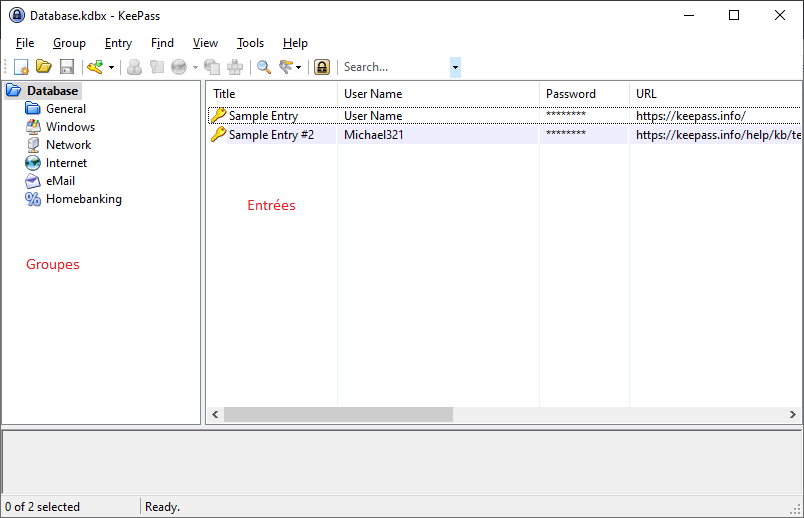Open the Tools menu
The image size is (804, 518).
tap(250, 43)
